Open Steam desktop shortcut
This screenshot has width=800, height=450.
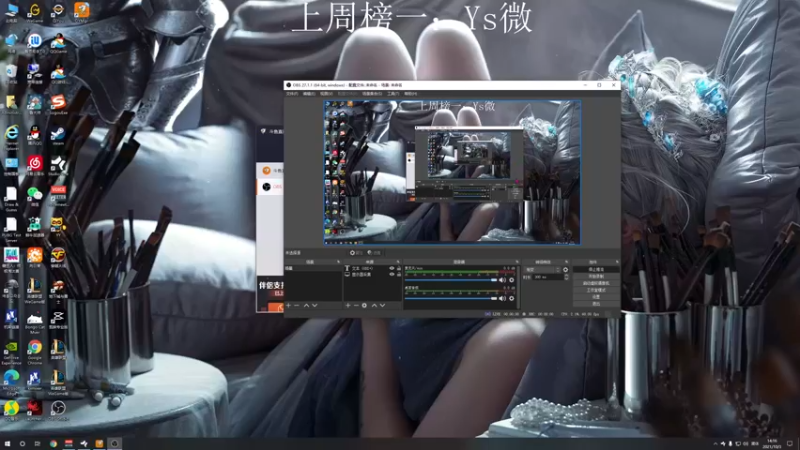pyautogui.click(x=58, y=136)
